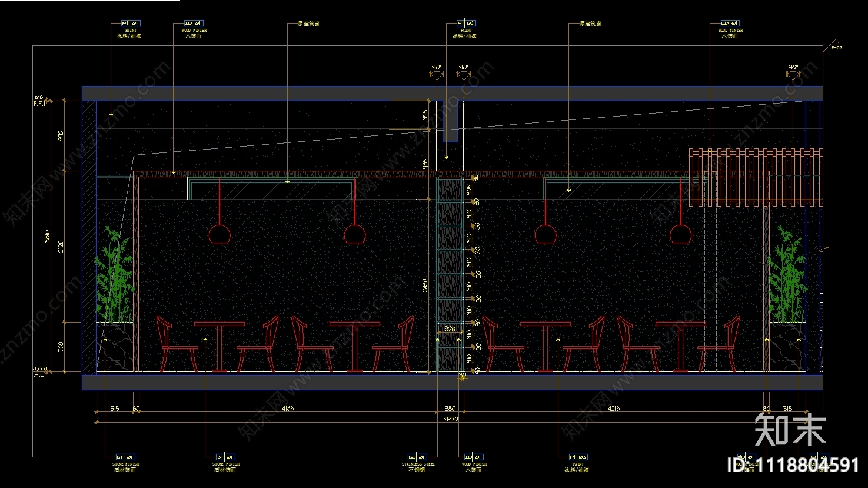The width and height of the screenshot is (868, 488).
Task: Select the ID:1118804591 label
Action: (x=794, y=465)
